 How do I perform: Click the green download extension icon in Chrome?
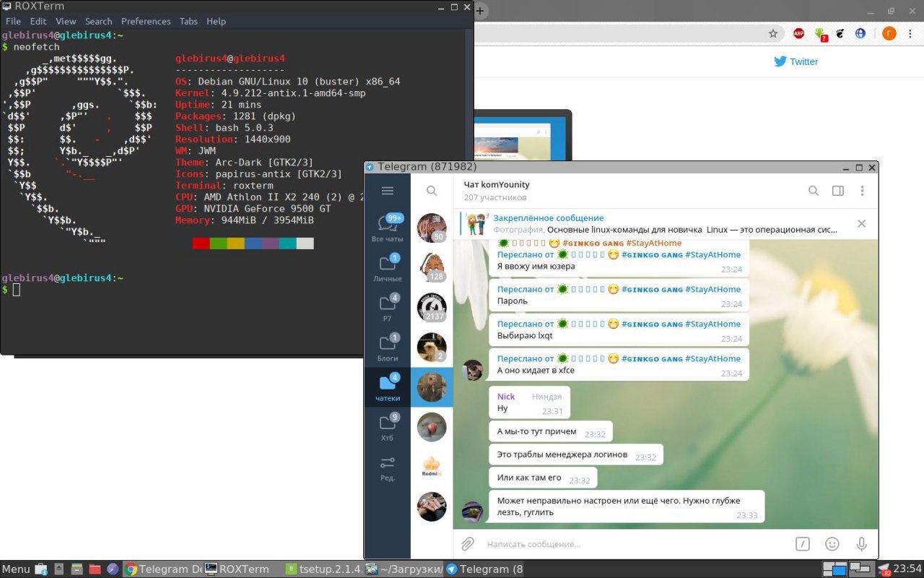pos(820,34)
